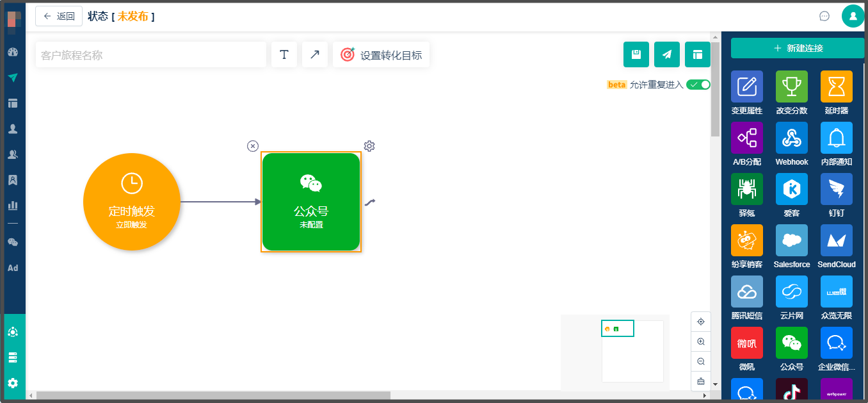868x403 pixels.
Task: Save the journey with floppy disk icon
Action: coord(636,54)
